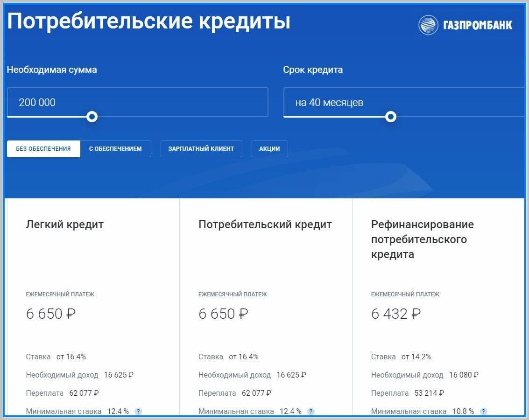The image size is (529, 420).
Task: Open the Легкий кредит product title
Action: 65,224
